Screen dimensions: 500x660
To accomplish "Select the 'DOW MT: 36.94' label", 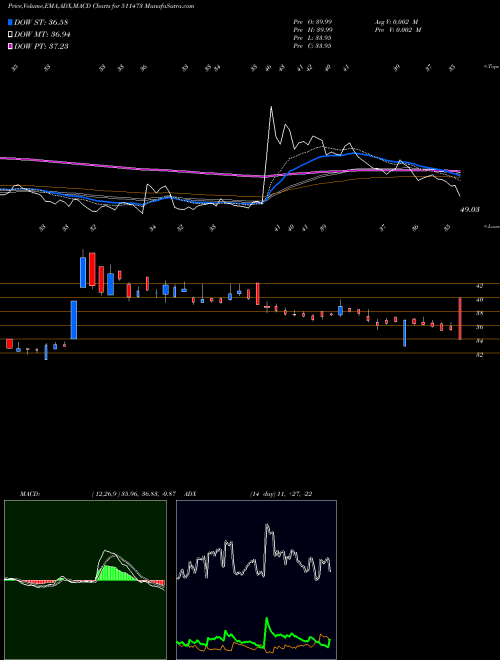I will coord(42,35).
